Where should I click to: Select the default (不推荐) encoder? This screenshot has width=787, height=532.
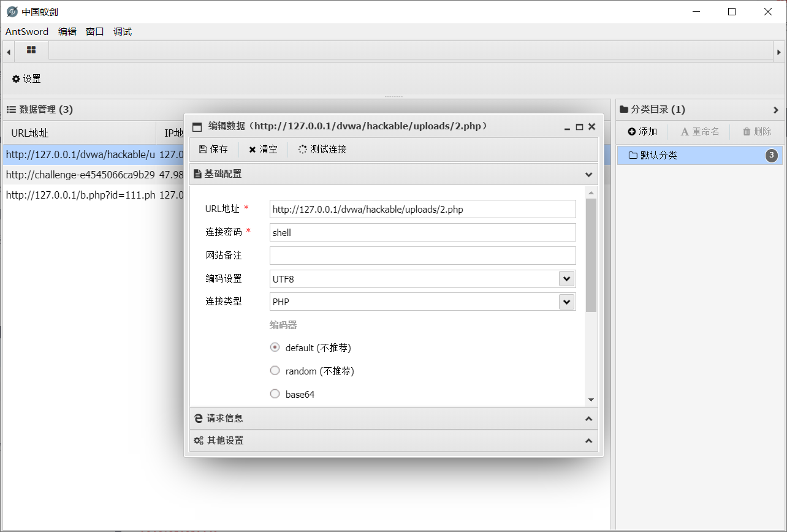point(275,348)
